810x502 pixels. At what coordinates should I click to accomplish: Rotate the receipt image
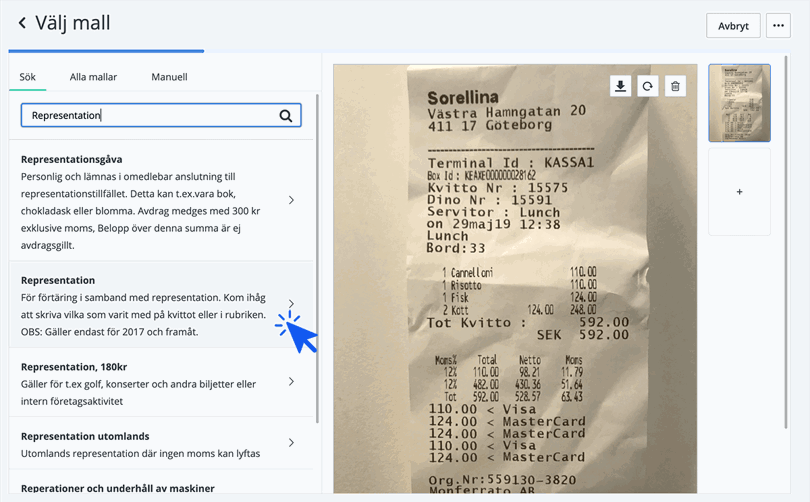648,86
